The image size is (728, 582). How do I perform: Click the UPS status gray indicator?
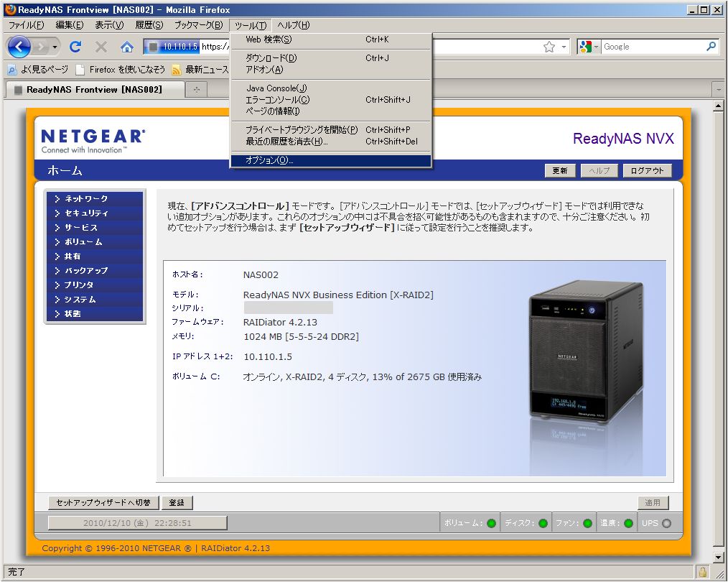667,524
